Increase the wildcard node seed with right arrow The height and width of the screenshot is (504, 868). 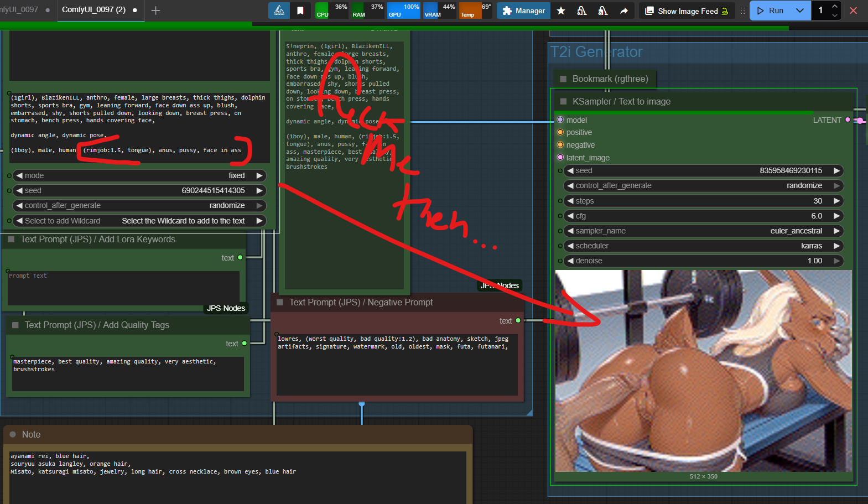259,190
